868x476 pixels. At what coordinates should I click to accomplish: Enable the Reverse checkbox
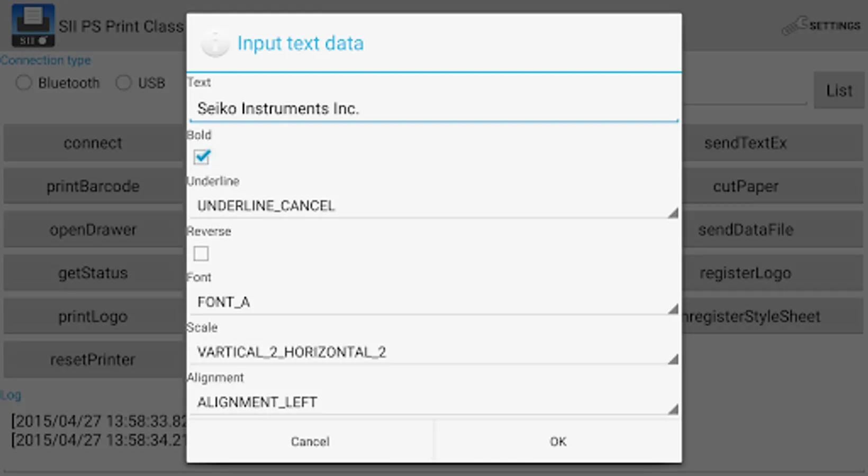[201, 254]
